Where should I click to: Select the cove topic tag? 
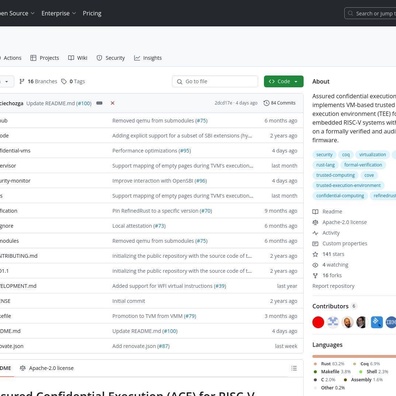pyautogui.click(x=369, y=175)
